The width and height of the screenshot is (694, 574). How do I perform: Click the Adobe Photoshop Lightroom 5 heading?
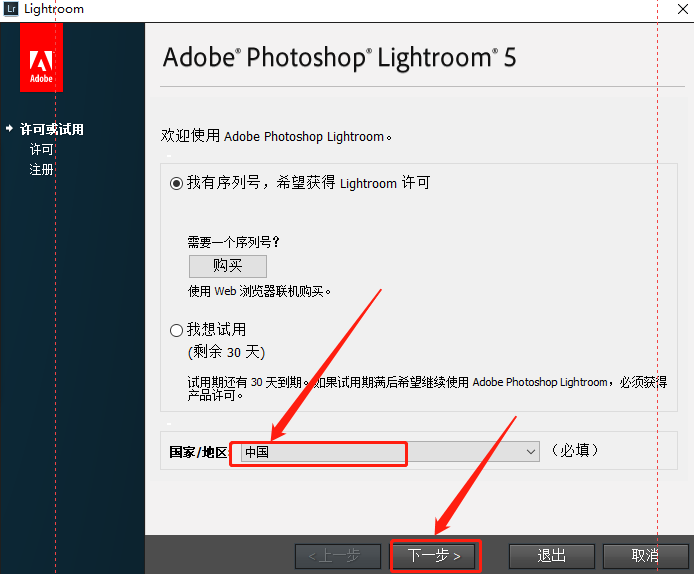click(x=339, y=58)
